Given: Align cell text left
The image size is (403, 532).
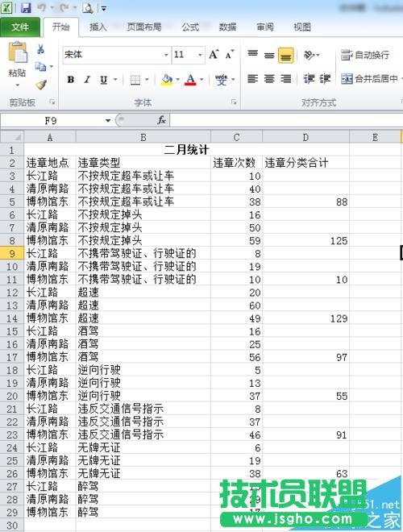Looking at the screenshot, I should (x=253, y=79).
